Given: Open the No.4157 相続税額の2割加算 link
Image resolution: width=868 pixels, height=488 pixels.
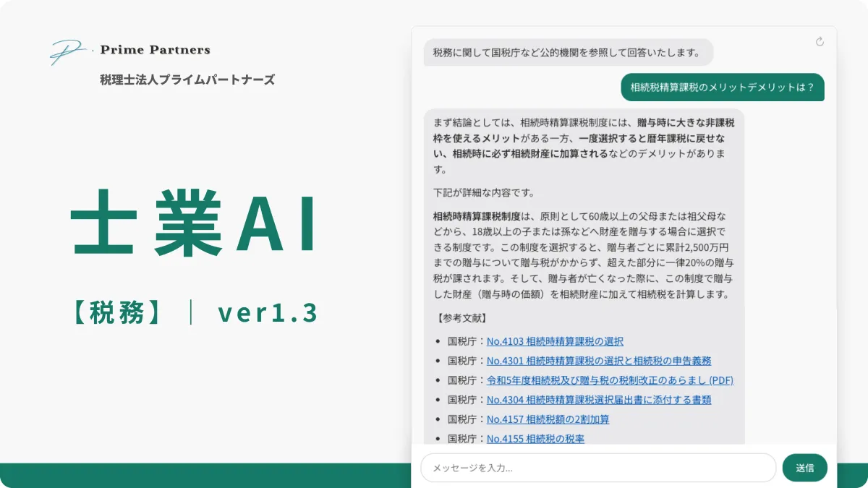Looking at the screenshot, I should [548, 419].
